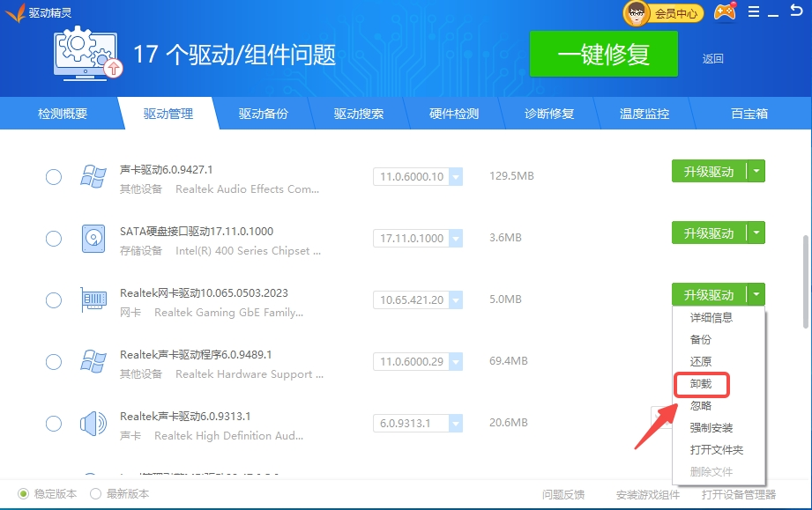812x510 pixels.
Task: Switch to the 驱动备份 tab
Action: pyautogui.click(x=263, y=114)
